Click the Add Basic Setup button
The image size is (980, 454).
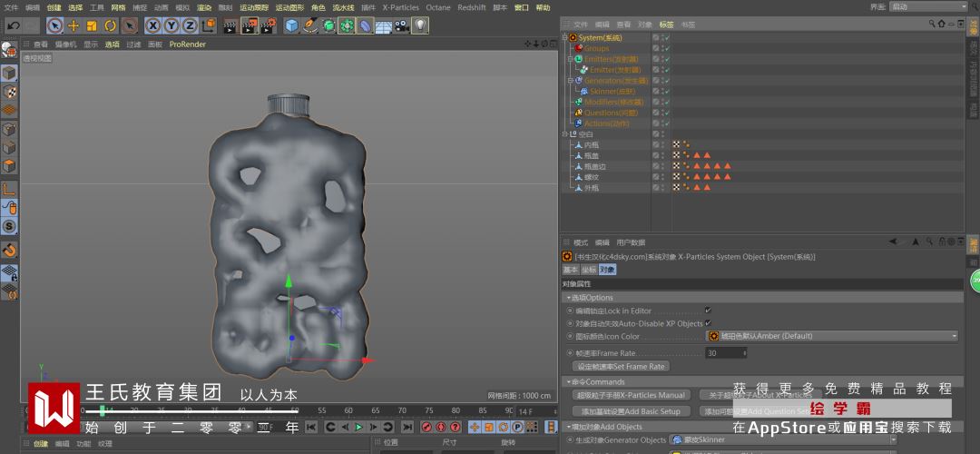click(631, 411)
